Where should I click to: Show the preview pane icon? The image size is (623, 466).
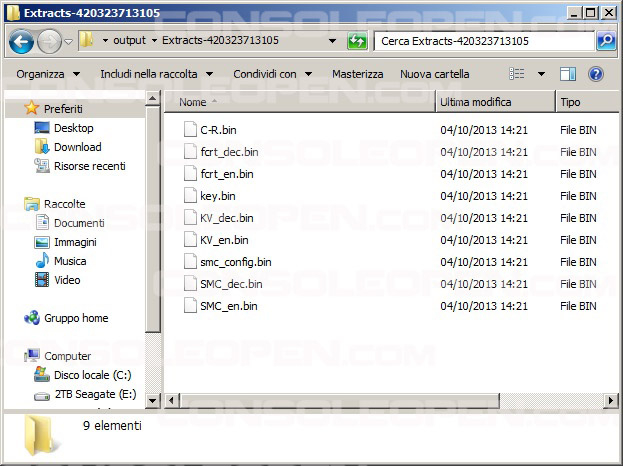pos(568,74)
